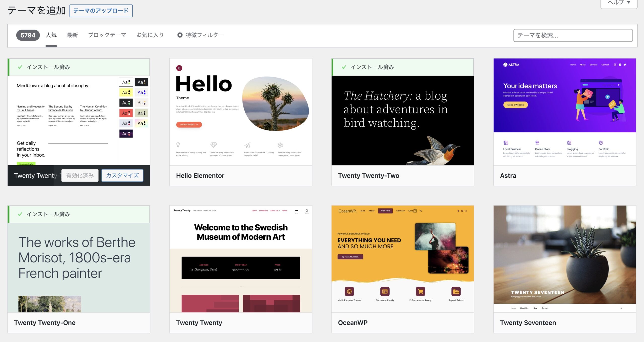
Task: Switch to the 最新 tab
Action: (x=72, y=35)
